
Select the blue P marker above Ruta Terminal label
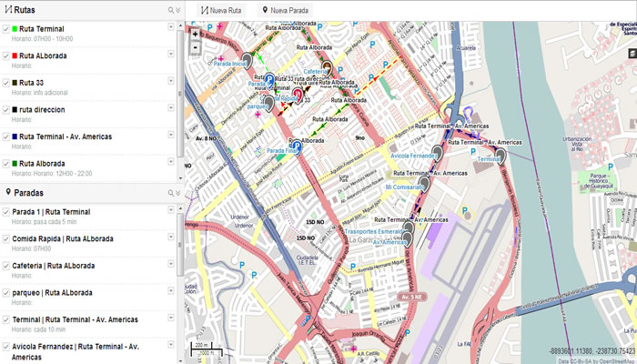click(269, 80)
